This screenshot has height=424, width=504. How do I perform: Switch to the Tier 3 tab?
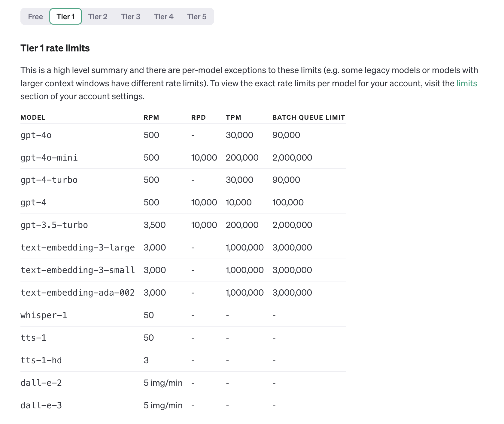coord(131,17)
